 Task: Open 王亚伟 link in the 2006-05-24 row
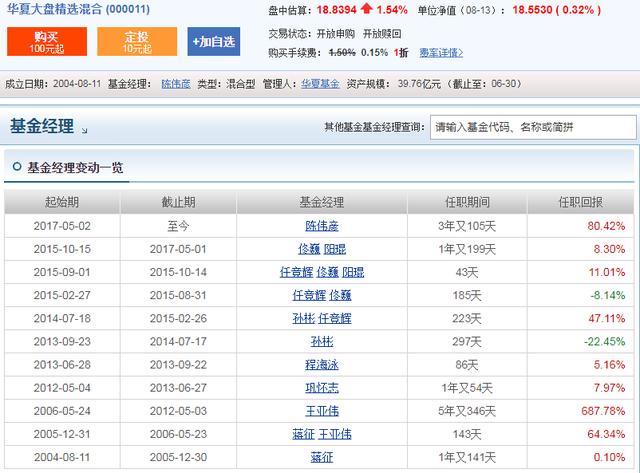(322, 411)
